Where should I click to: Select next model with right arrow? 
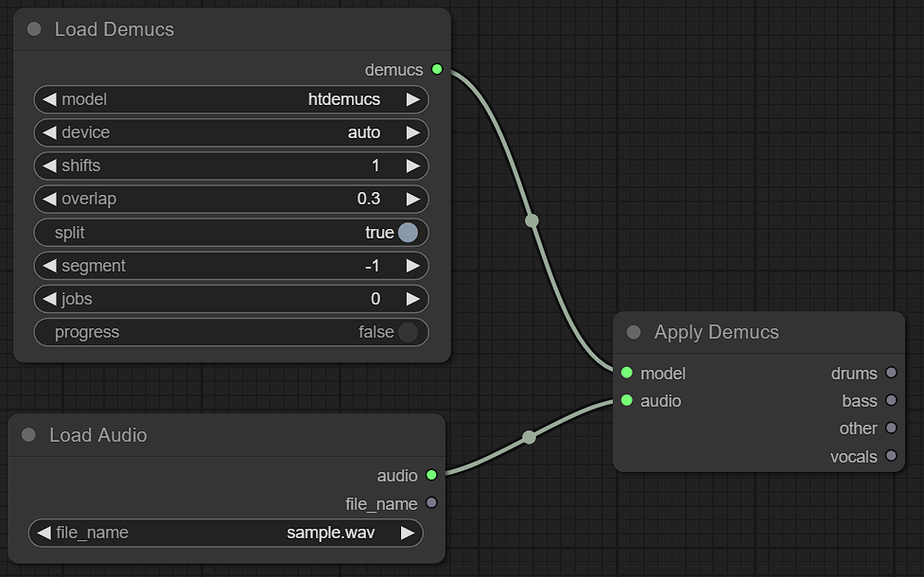coord(413,99)
